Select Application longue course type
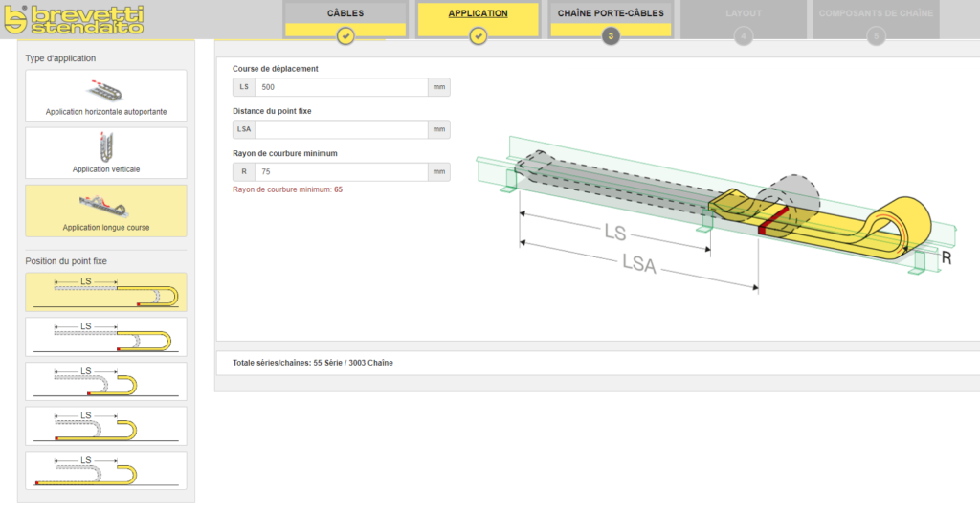The image size is (980, 512). pyautogui.click(x=106, y=211)
